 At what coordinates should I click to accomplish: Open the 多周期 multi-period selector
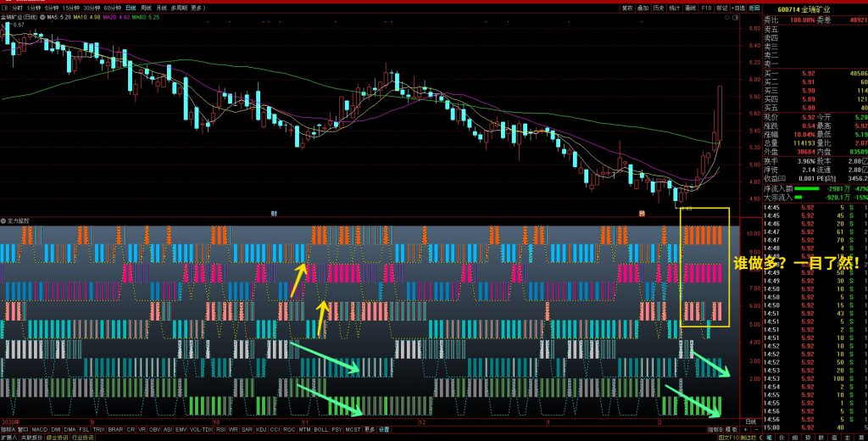[x=179, y=7]
